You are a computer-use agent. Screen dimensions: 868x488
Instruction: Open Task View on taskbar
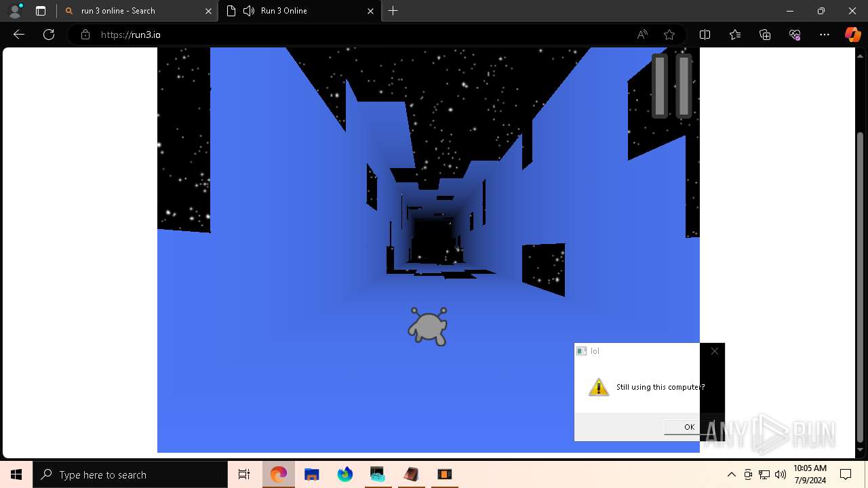pos(244,474)
